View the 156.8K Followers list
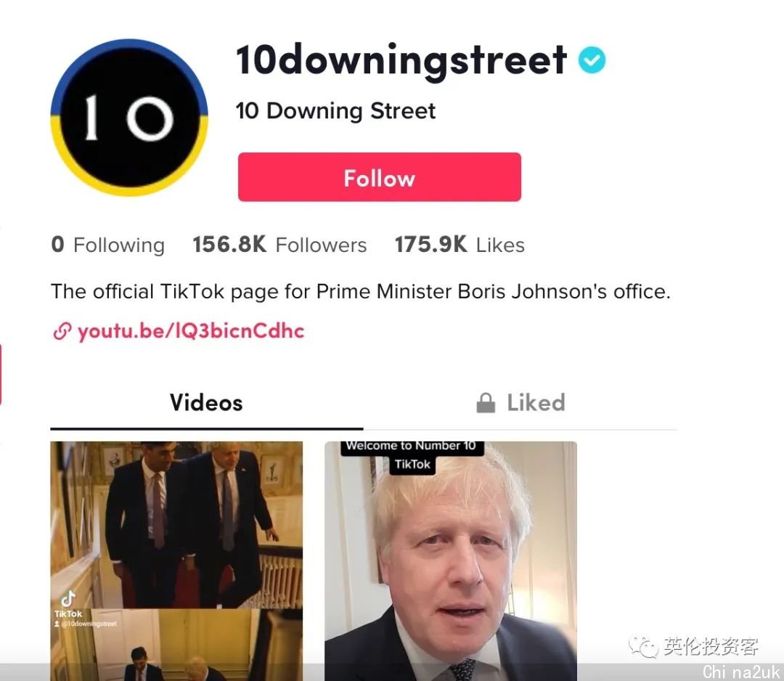784x681 pixels. 279,245
